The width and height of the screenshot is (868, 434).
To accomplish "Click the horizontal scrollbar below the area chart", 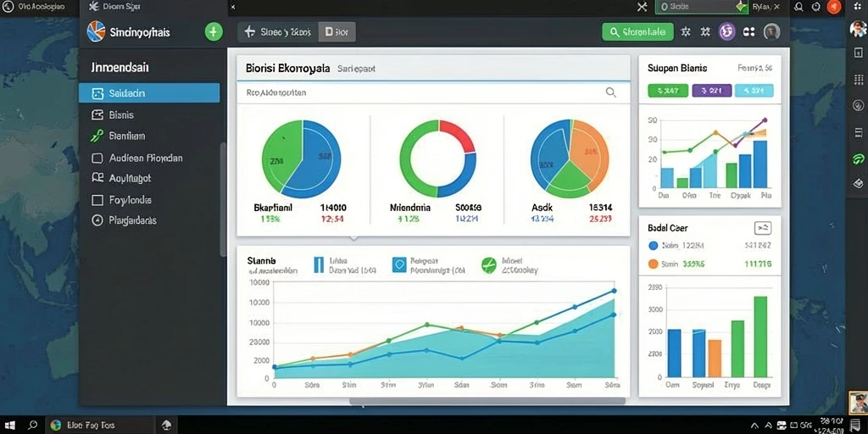I will [x=487, y=401].
